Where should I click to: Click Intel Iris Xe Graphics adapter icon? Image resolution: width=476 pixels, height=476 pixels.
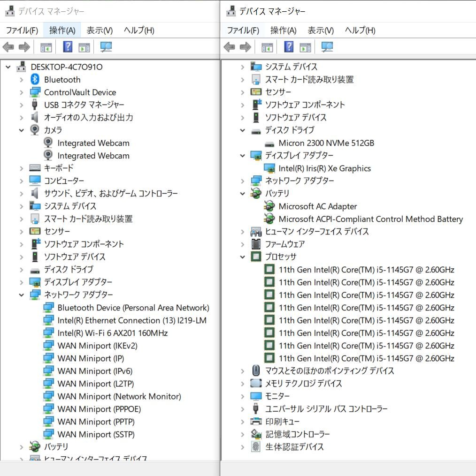(x=269, y=168)
